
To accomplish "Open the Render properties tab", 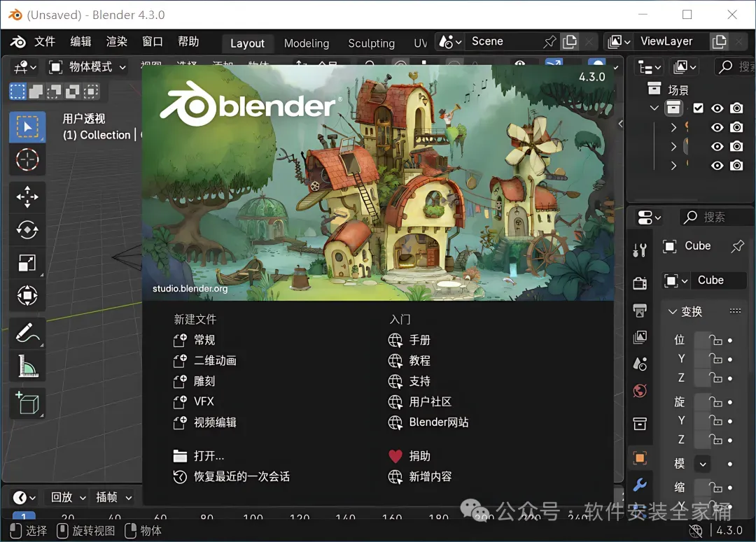I will pyautogui.click(x=640, y=283).
